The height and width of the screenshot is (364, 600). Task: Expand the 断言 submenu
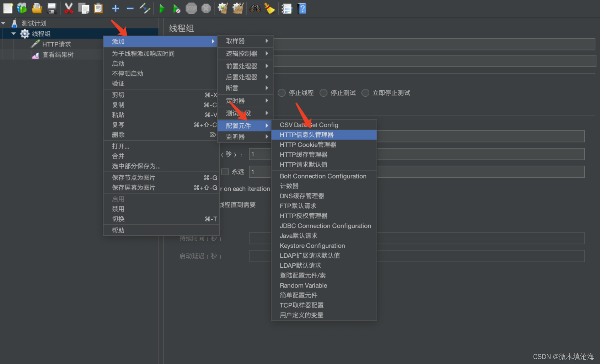[245, 89]
